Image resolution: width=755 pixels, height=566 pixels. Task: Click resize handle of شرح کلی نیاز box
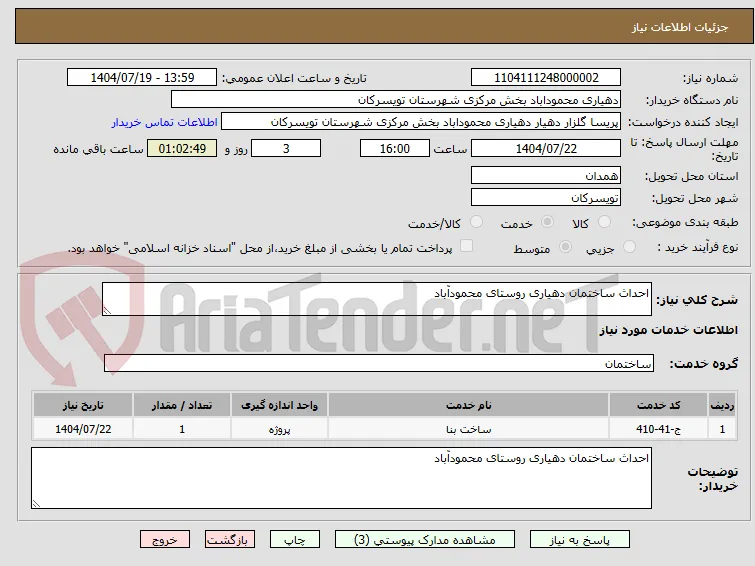[x=107, y=311]
